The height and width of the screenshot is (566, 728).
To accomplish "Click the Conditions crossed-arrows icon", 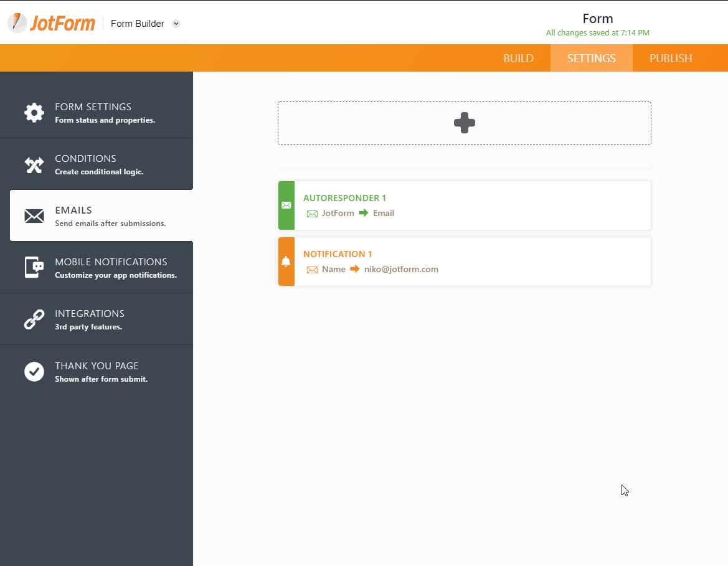I will coord(34,164).
